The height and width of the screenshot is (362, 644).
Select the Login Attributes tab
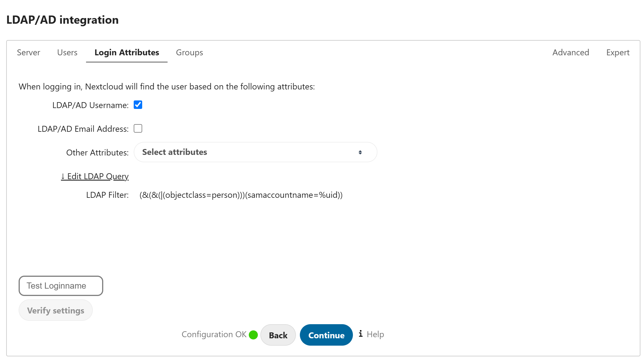tap(127, 52)
